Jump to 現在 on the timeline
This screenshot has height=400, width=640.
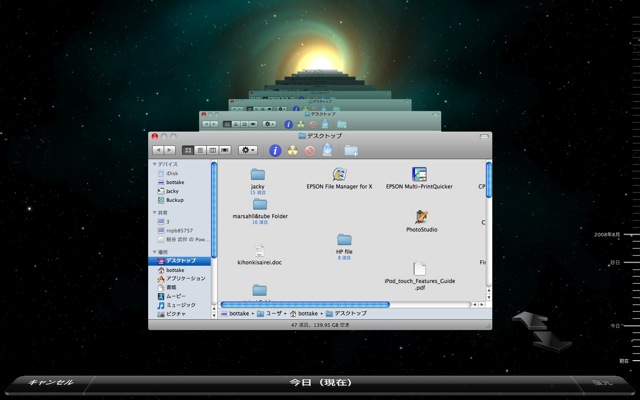pyautogui.click(x=624, y=361)
